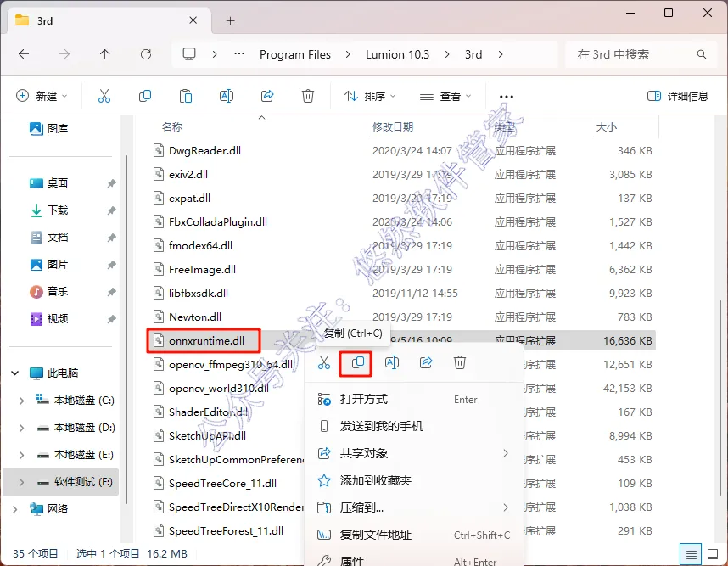Expand Network (网络) chevron
This screenshot has height=566, width=728.
pos(15,509)
